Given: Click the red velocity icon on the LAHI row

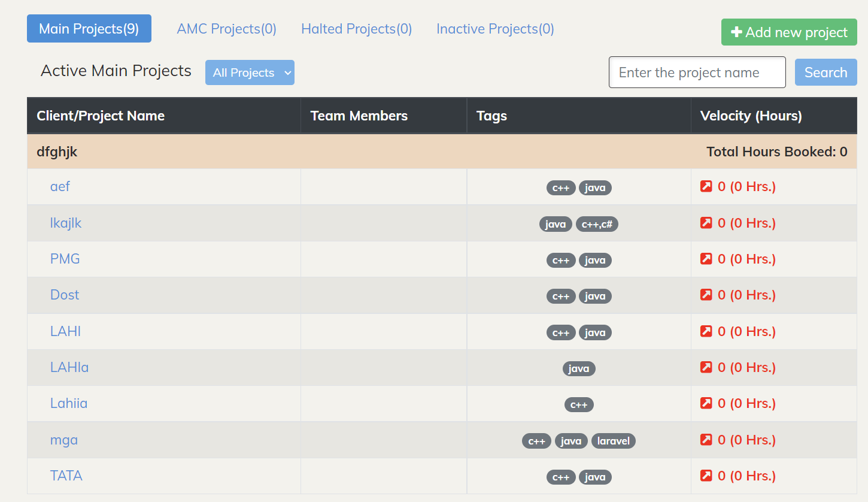Looking at the screenshot, I should (706, 331).
